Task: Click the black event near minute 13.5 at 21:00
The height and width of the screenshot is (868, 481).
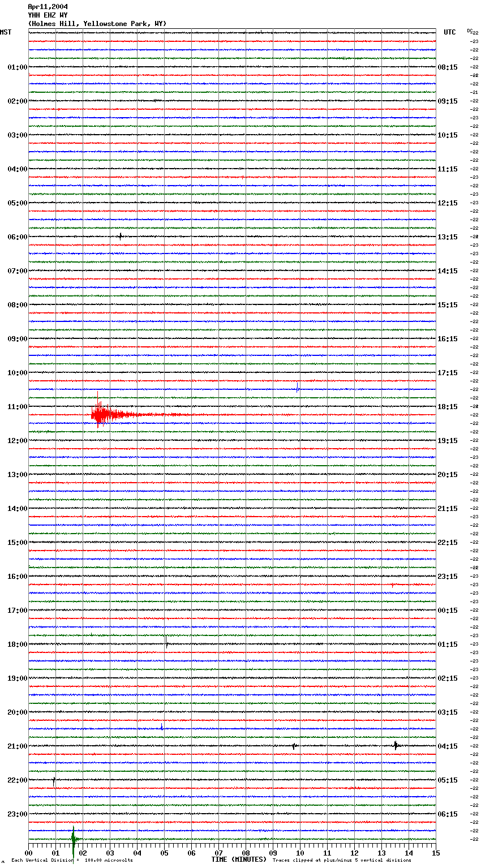Action: [396, 745]
